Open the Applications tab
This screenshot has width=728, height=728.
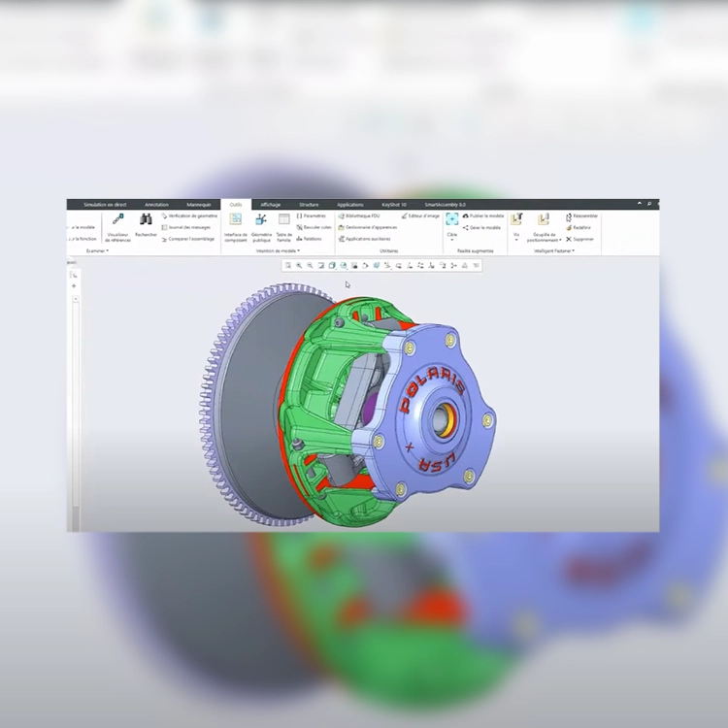pyautogui.click(x=350, y=204)
